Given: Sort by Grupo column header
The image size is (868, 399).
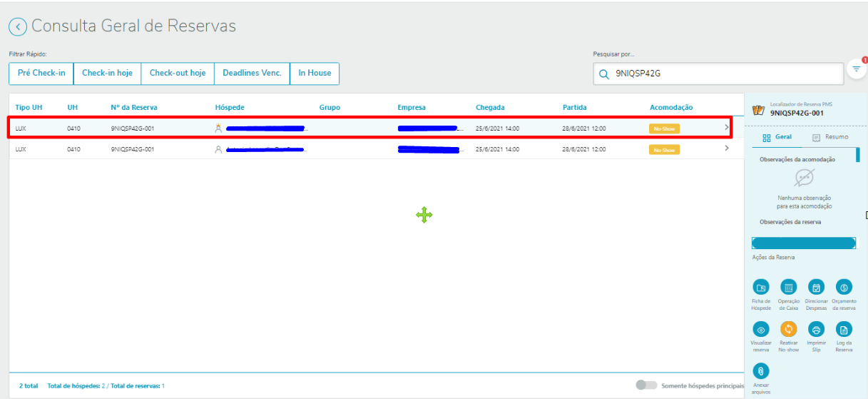Looking at the screenshot, I should tap(330, 107).
